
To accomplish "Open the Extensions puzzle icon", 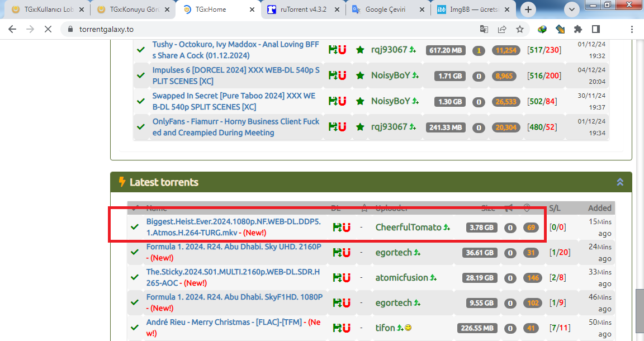I will (578, 29).
